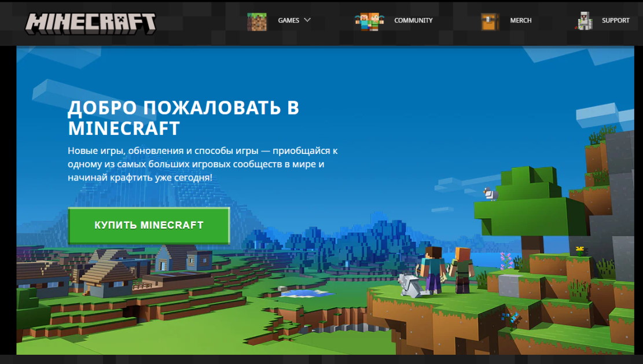
Task: Click the chicken perched on the tree
Action: point(491,194)
